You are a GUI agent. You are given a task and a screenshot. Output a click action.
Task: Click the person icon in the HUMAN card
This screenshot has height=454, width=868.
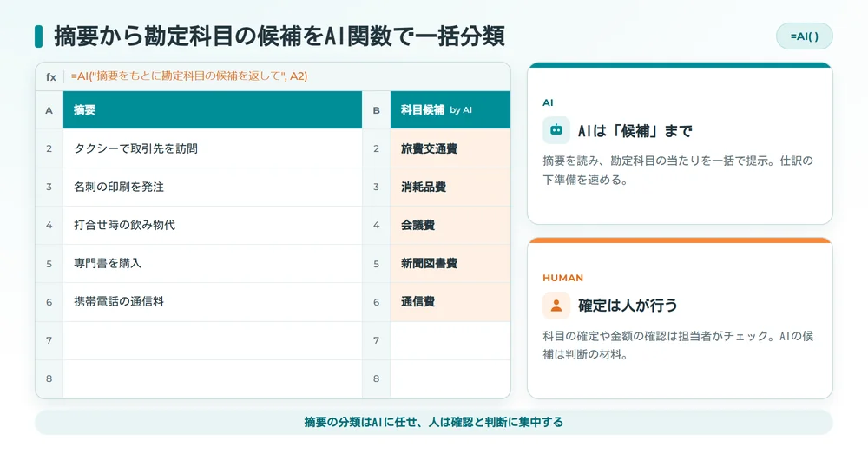556,305
